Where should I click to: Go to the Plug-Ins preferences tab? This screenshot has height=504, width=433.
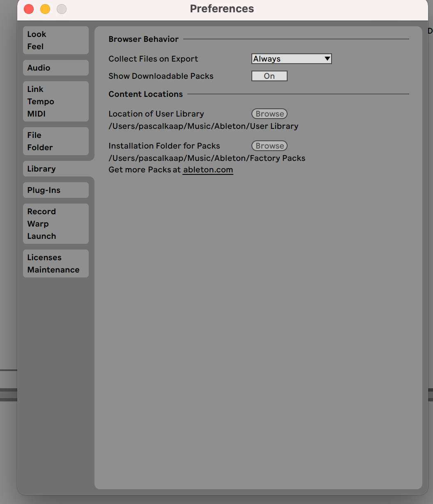55,190
